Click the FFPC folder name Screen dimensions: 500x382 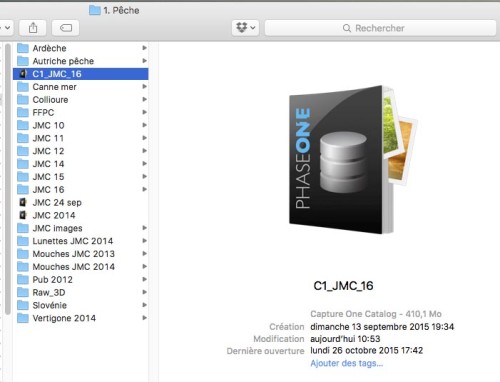click(43, 112)
